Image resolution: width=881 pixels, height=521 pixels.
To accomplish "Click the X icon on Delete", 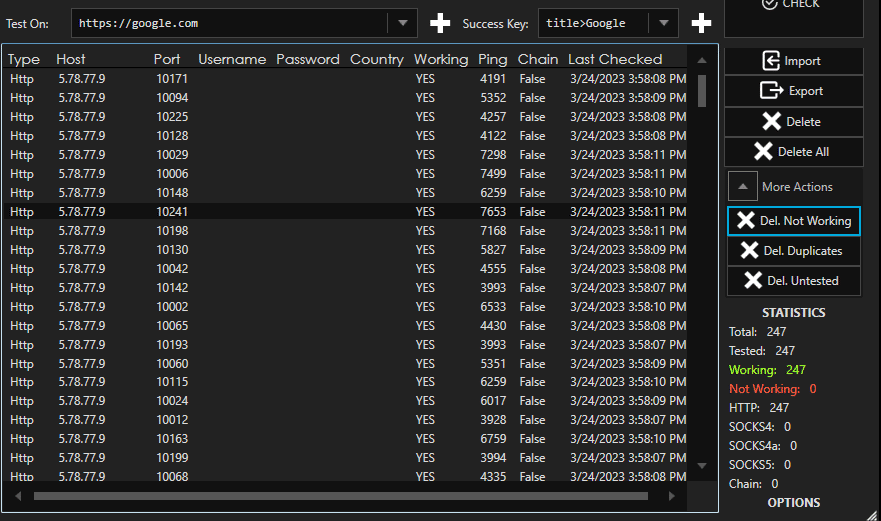I will [x=771, y=121].
